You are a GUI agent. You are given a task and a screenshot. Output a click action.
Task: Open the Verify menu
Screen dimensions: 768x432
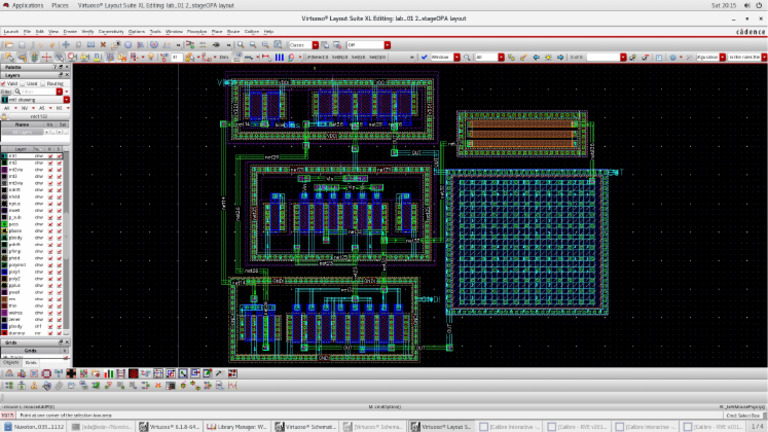coord(88,32)
